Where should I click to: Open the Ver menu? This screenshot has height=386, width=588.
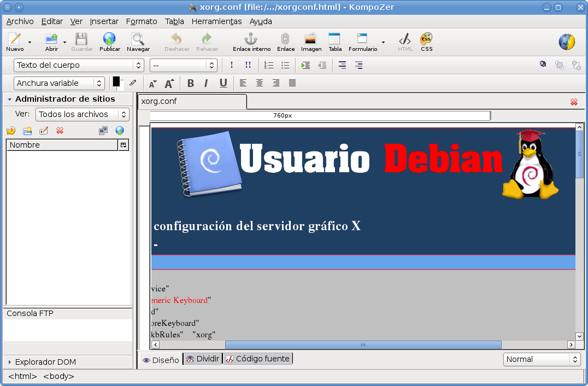pyautogui.click(x=76, y=21)
